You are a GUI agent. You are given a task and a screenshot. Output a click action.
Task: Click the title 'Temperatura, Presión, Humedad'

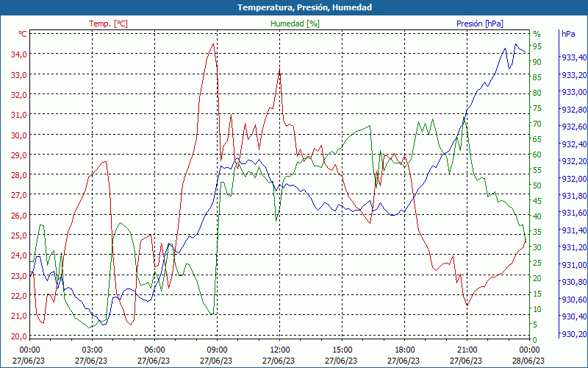click(304, 7)
